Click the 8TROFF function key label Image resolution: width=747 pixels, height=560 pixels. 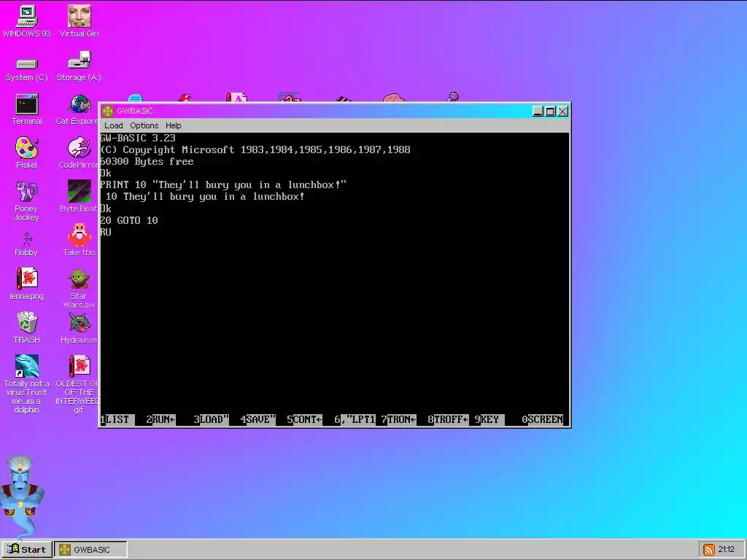pyautogui.click(x=448, y=419)
